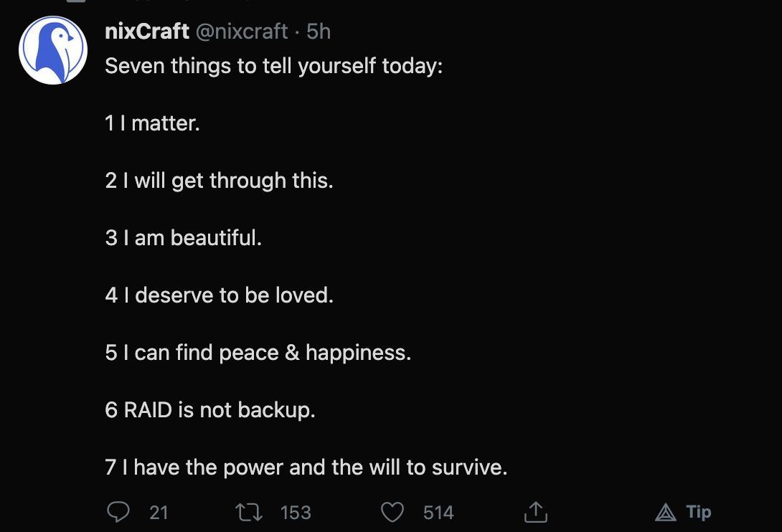Click the reply count 21
782x532 pixels.
click(159, 513)
